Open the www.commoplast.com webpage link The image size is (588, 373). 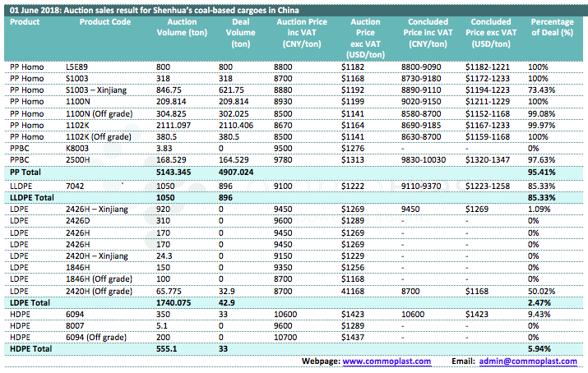(387, 361)
